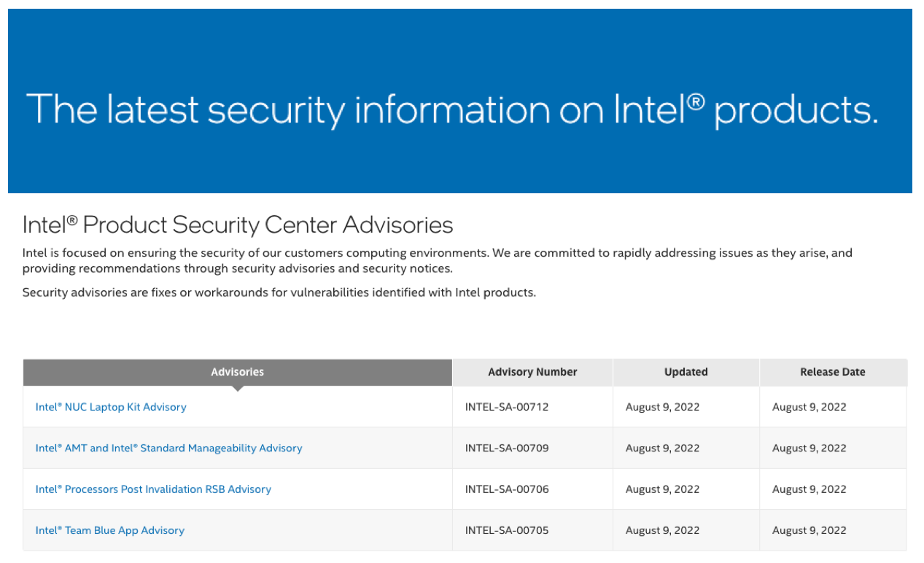Select the Intel AMT advisory table row
924x563 pixels.
[x=365, y=448]
